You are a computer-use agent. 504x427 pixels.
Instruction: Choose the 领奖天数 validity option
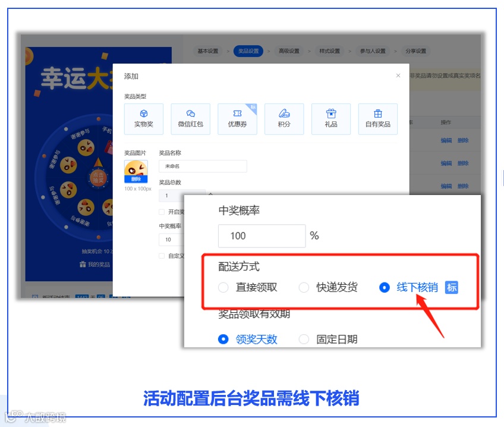click(x=247, y=339)
